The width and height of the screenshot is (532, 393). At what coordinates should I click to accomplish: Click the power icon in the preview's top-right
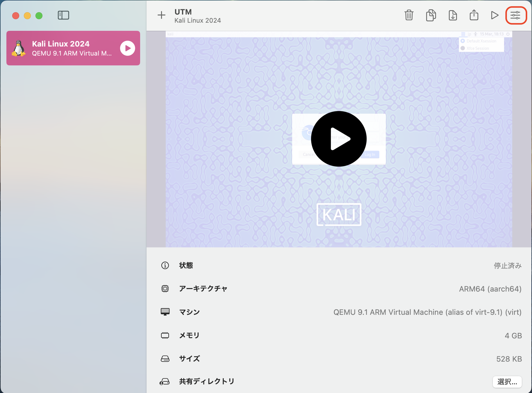[508, 34]
